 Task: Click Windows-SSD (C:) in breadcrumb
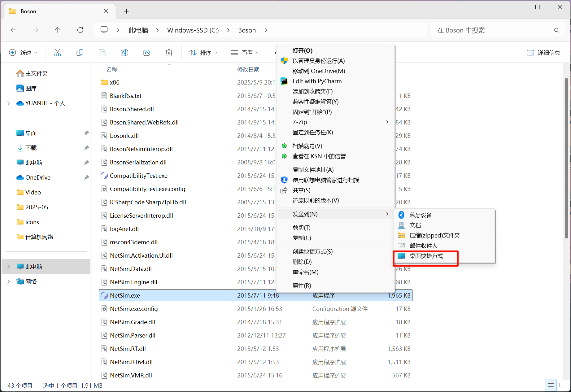193,30
